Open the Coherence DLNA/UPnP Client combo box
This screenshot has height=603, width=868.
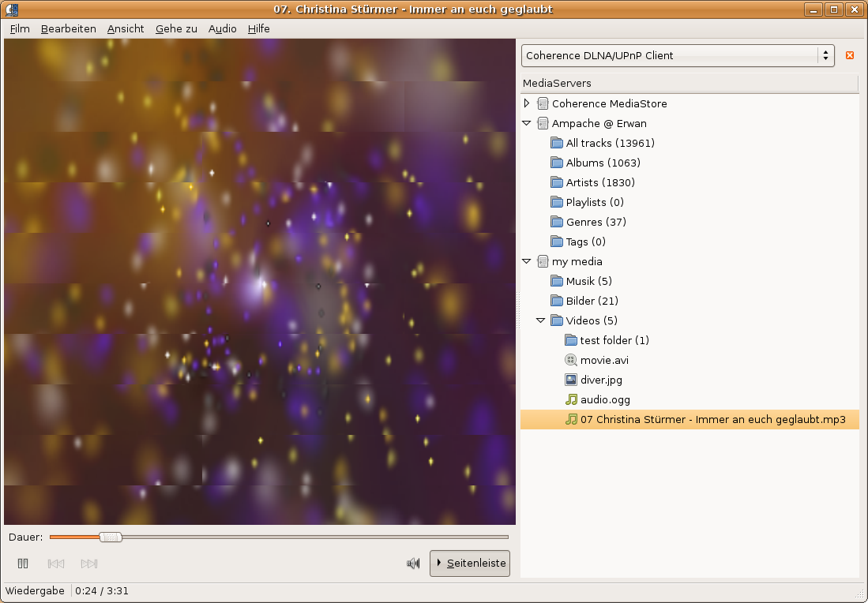click(678, 55)
